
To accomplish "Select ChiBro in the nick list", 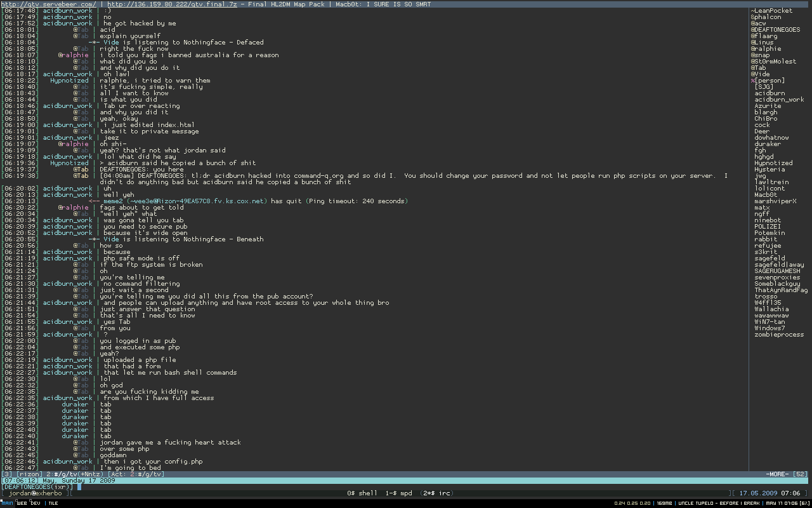I will point(766,119).
